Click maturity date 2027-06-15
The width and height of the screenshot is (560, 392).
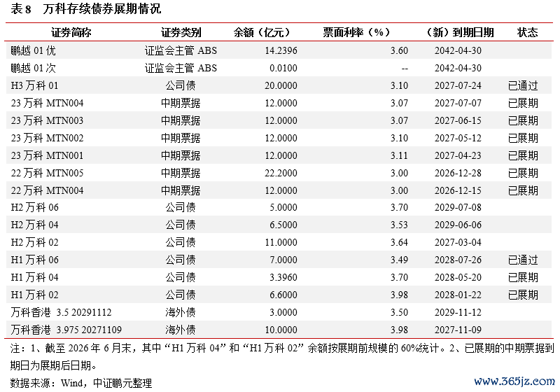coord(458,120)
